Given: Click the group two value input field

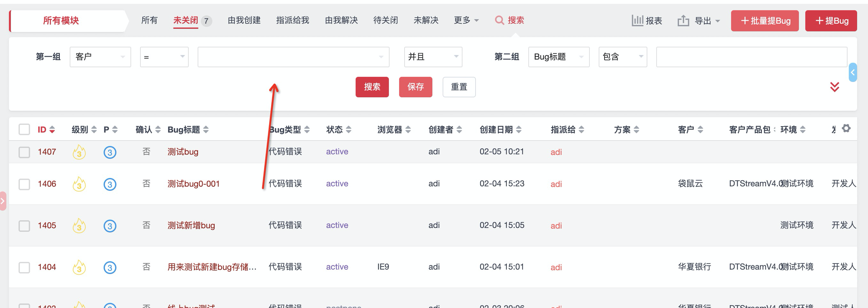Looking at the screenshot, I should 751,57.
